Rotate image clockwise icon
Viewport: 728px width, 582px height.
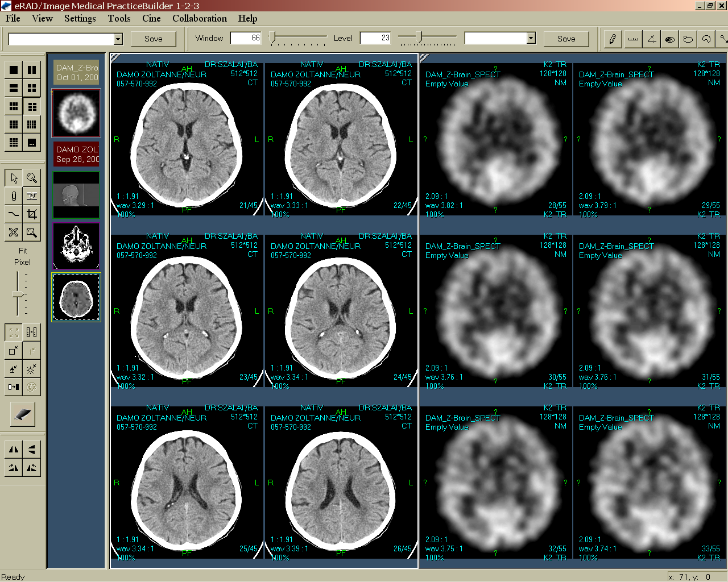(14, 468)
